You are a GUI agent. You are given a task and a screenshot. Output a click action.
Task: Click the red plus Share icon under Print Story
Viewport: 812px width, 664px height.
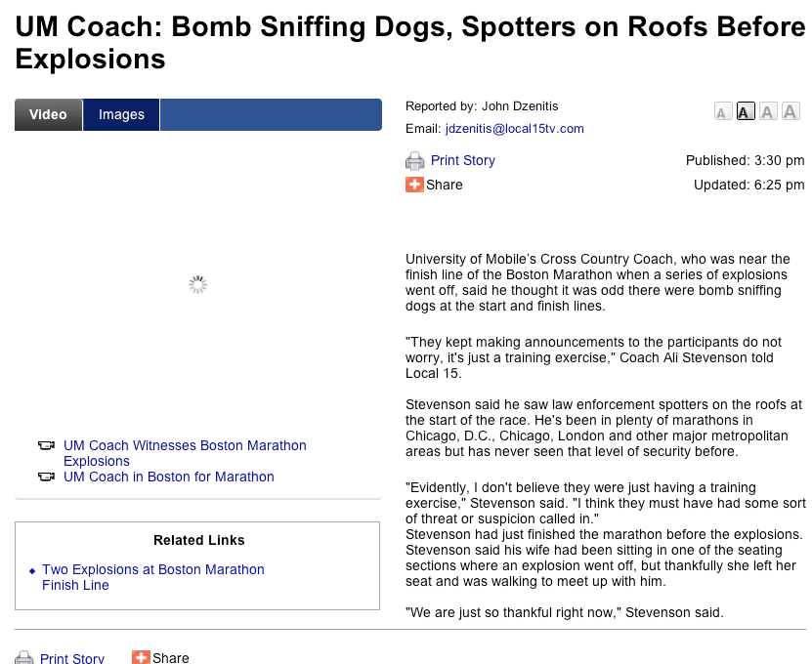tap(414, 185)
